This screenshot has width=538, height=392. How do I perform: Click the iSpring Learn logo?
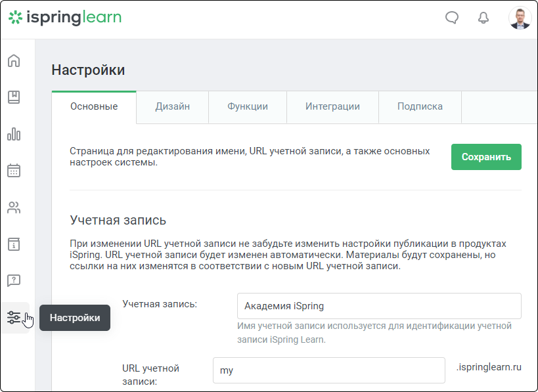(65, 18)
